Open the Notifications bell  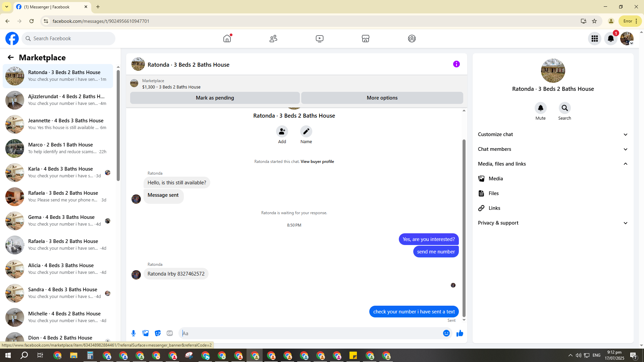611,39
